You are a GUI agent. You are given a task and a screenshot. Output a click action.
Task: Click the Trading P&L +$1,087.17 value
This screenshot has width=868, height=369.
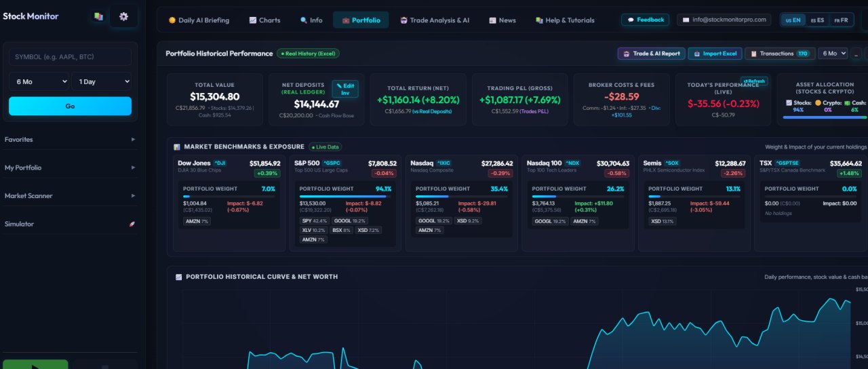520,100
